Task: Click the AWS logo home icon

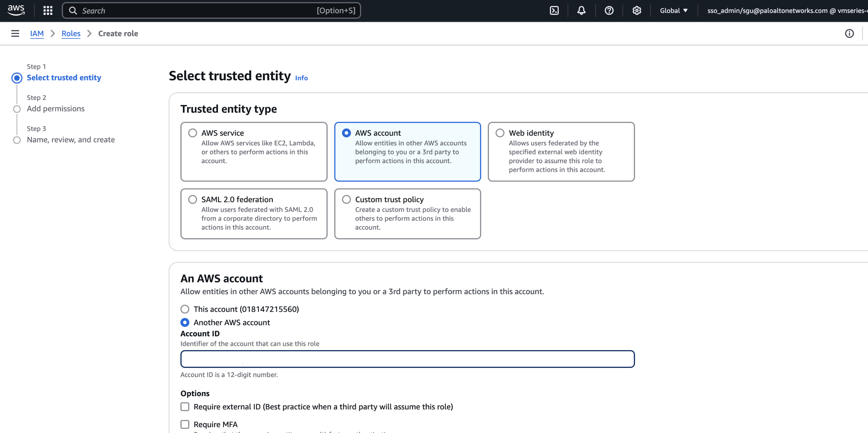Action: pyautogui.click(x=16, y=10)
